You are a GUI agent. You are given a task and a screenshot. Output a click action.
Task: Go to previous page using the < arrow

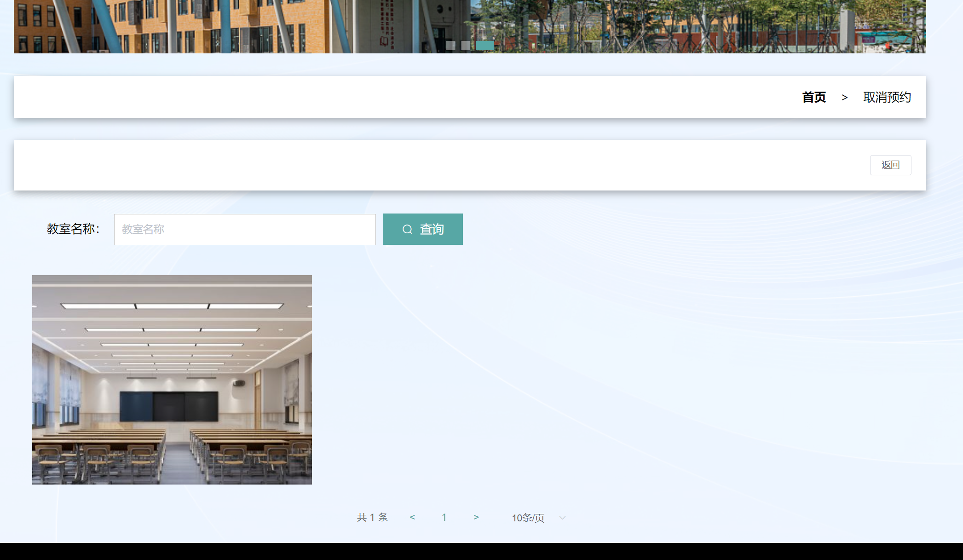(x=412, y=517)
